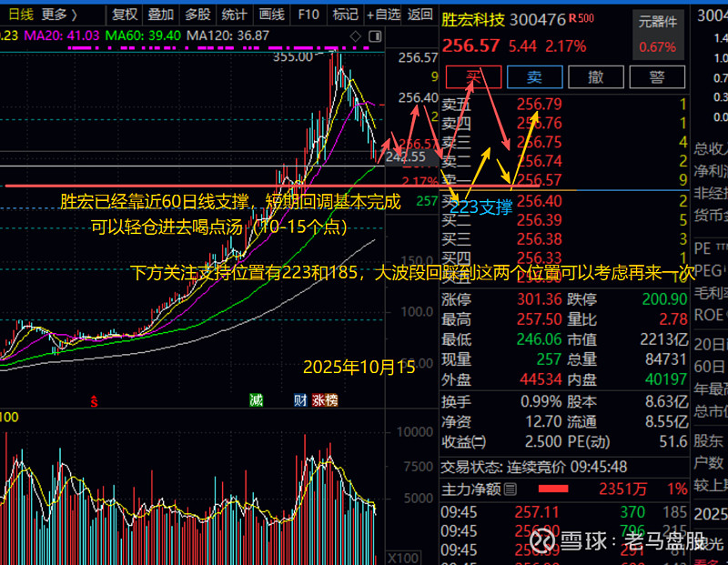Image resolution: width=728 pixels, height=565 pixels.
Task: Click the 内盘 value 40197
Action: (666, 379)
